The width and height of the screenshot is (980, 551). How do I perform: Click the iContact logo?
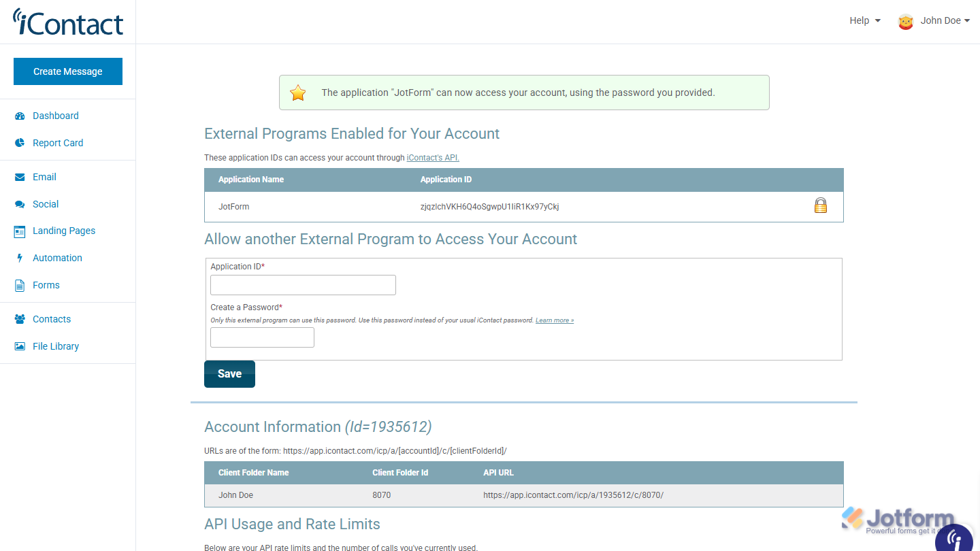click(67, 22)
